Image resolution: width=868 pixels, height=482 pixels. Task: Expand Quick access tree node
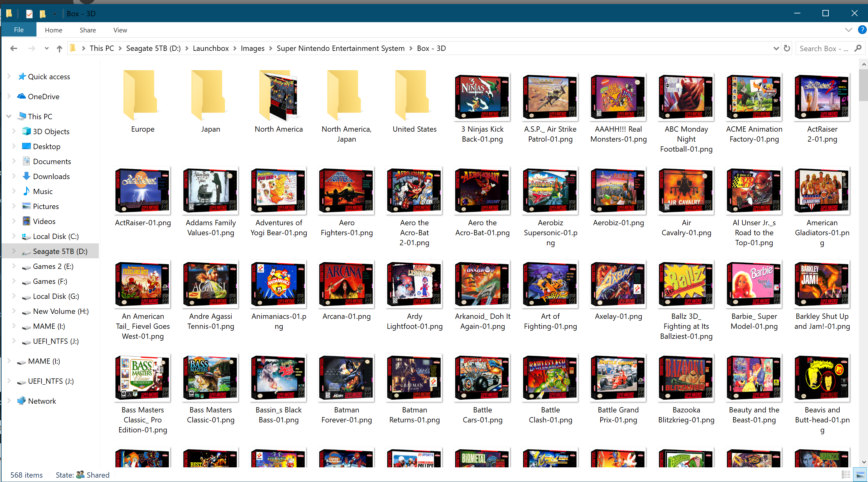point(9,76)
